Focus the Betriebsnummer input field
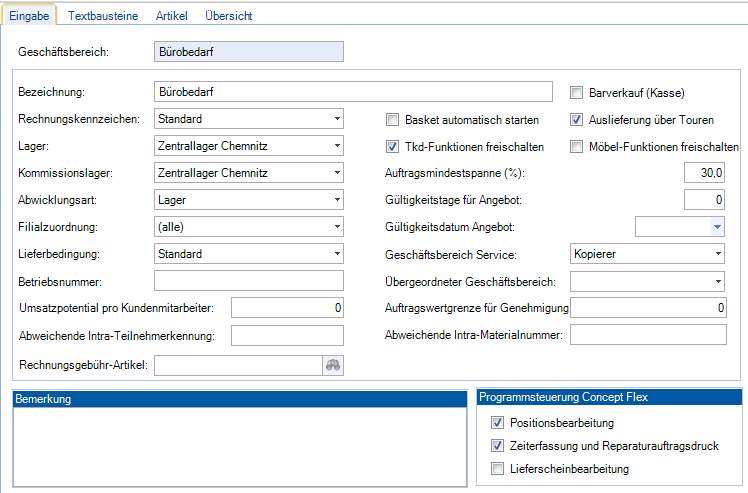The image size is (748, 493). (x=248, y=281)
